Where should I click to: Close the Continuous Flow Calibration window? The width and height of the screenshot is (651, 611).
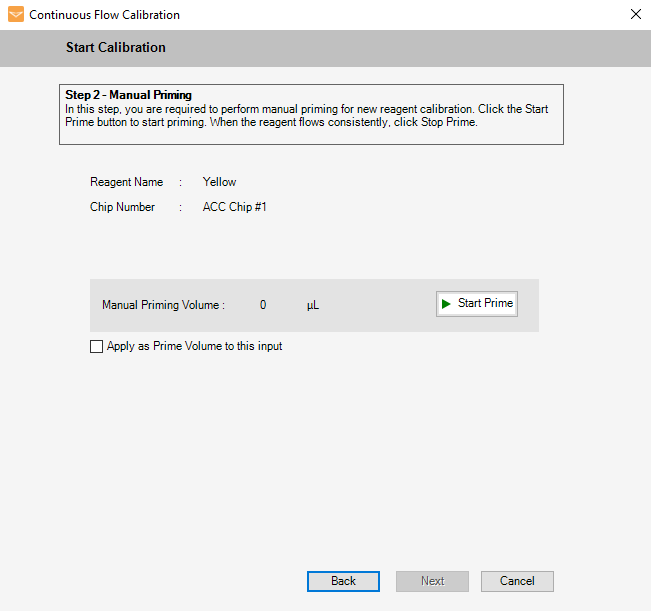click(635, 15)
